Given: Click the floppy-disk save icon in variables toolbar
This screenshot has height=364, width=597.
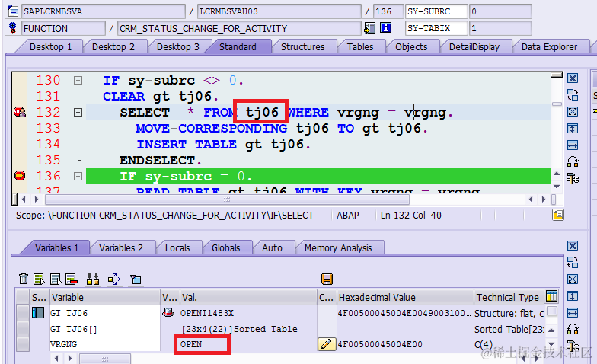Looking at the screenshot, I should pyautogui.click(x=327, y=279).
